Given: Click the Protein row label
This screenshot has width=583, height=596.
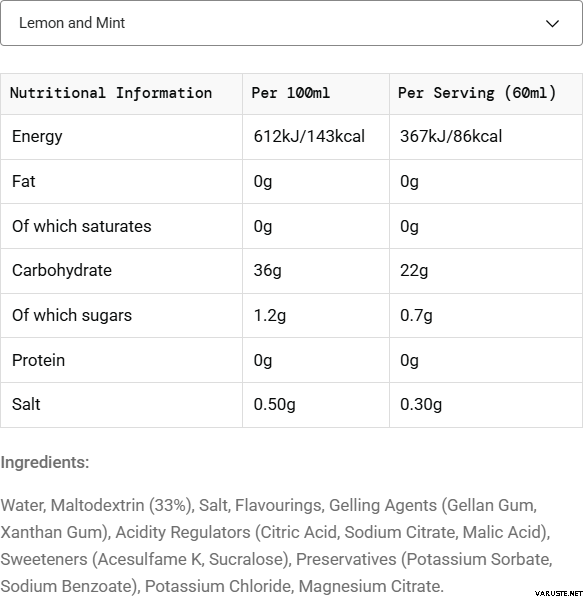Looking at the screenshot, I should click(x=38, y=360).
